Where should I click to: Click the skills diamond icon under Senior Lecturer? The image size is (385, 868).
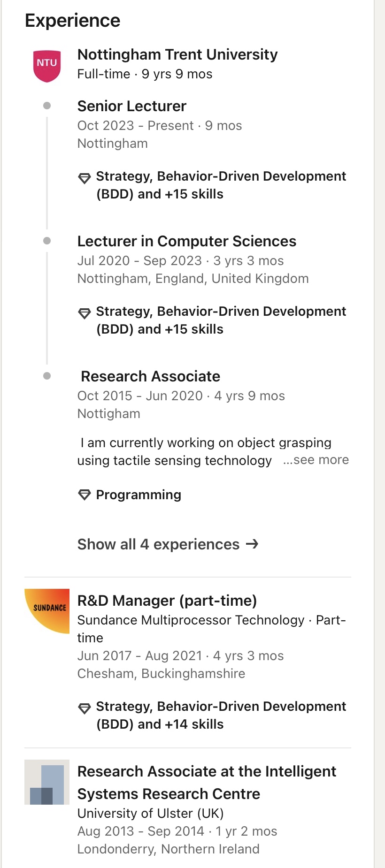coord(85,178)
